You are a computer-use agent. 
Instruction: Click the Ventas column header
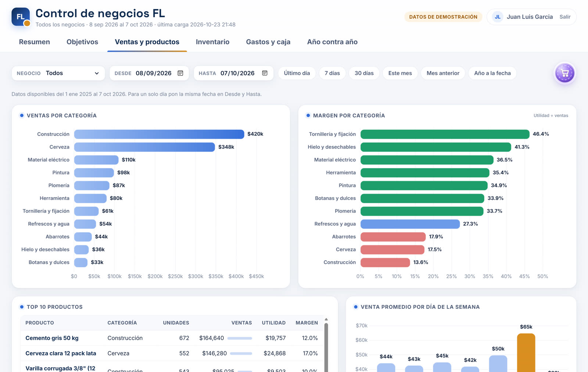click(x=241, y=323)
